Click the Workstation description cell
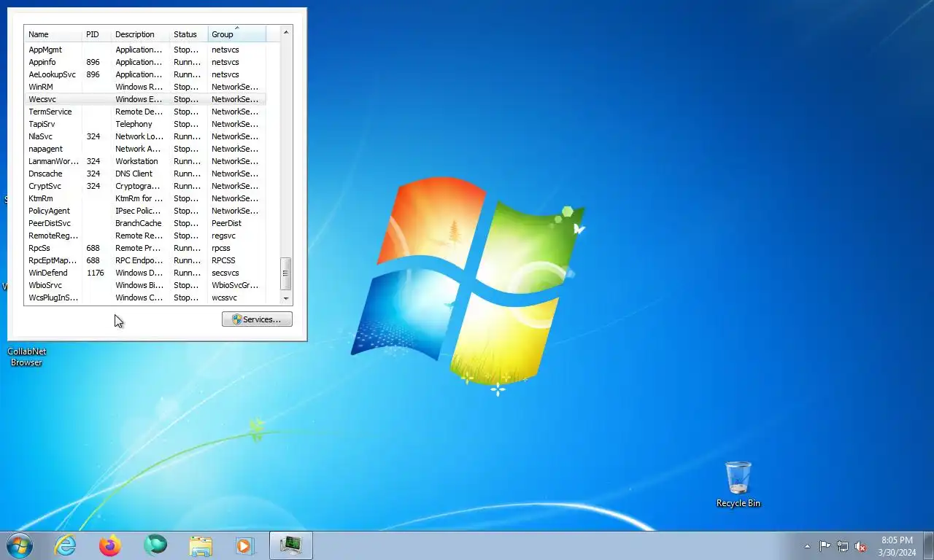Screen dimensions: 934x560 click(136, 161)
